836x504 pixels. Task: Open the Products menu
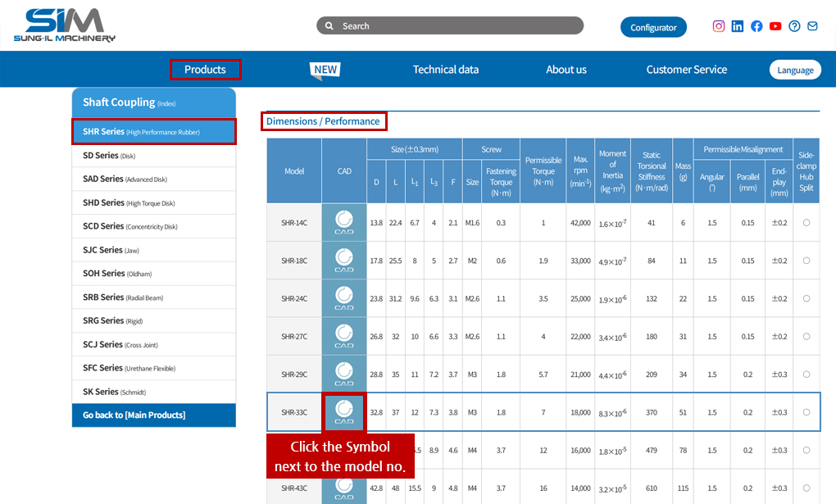coord(205,70)
